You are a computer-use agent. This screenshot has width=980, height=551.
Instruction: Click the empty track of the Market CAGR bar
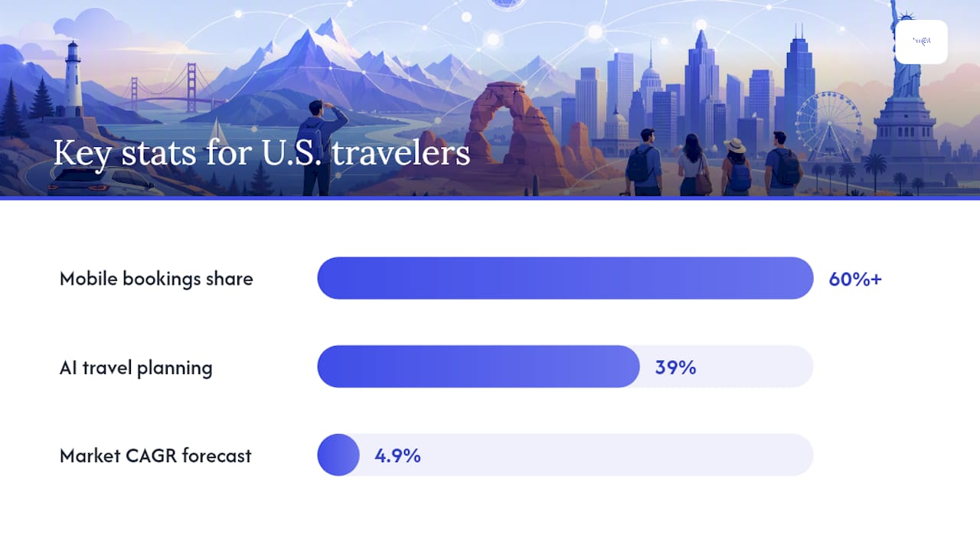click(586, 455)
